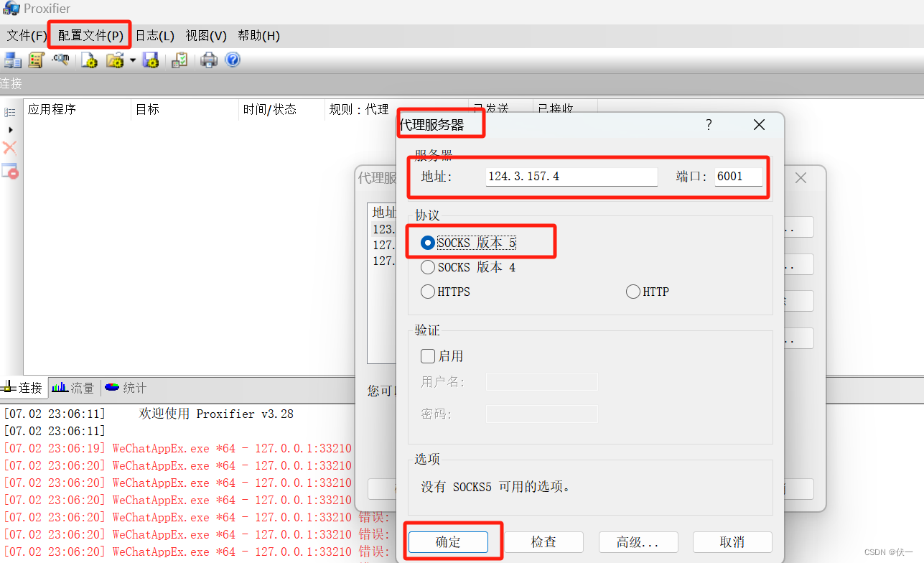Click the 密码 password field
Image resolution: width=924 pixels, height=563 pixels.
tap(542, 414)
